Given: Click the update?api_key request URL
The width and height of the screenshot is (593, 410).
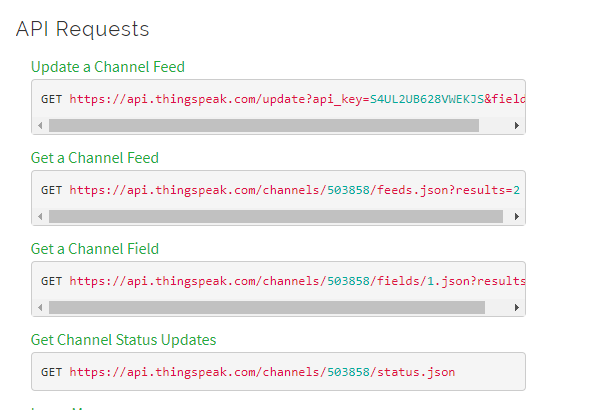Looking at the screenshot, I should pyautogui.click(x=297, y=99).
